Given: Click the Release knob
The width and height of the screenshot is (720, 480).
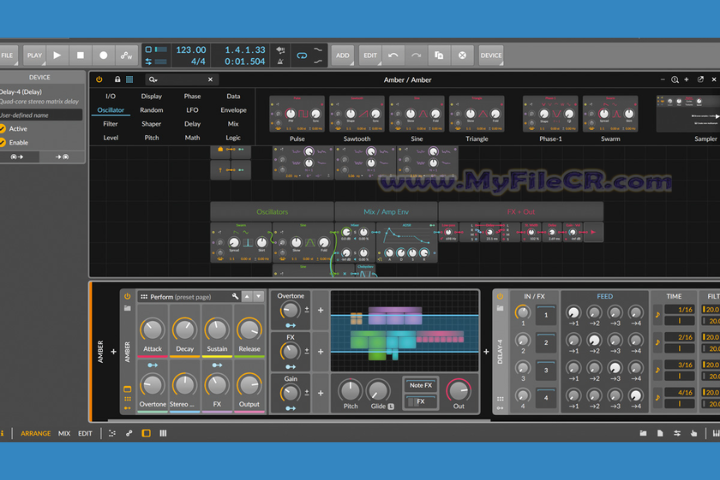Looking at the screenshot, I should [x=249, y=330].
